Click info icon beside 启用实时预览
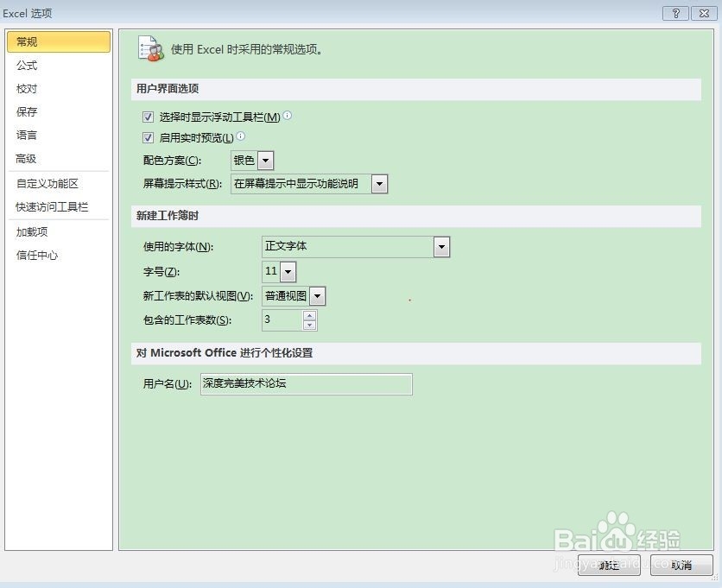 [x=240, y=136]
